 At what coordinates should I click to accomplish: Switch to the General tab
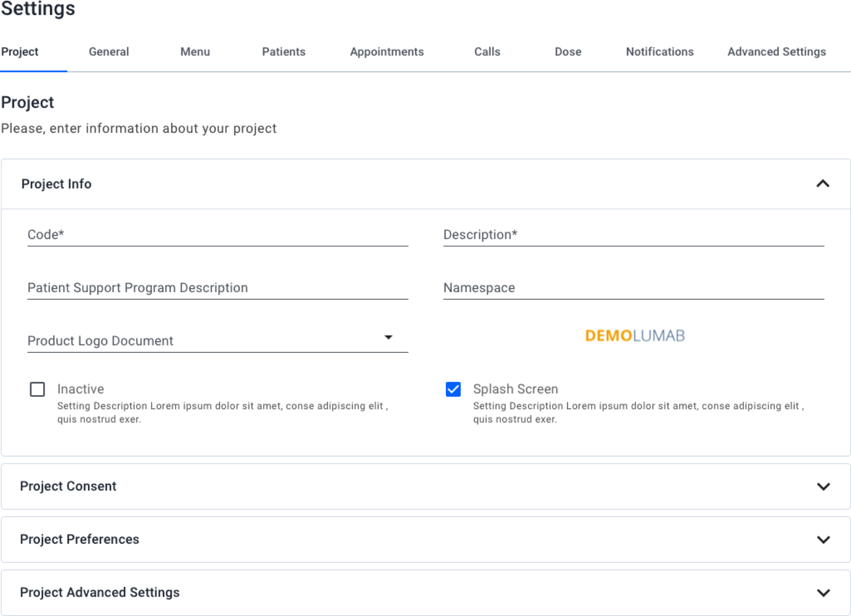pyautogui.click(x=109, y=52)
